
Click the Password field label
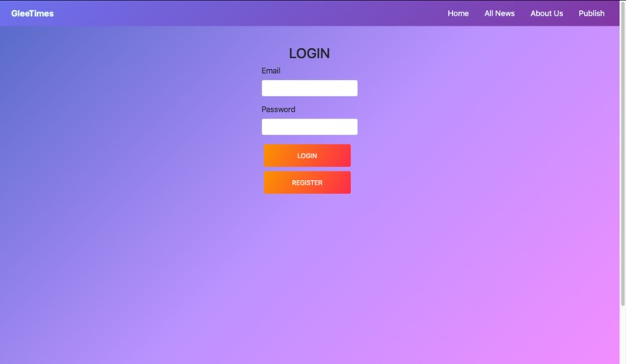(278, 109)
